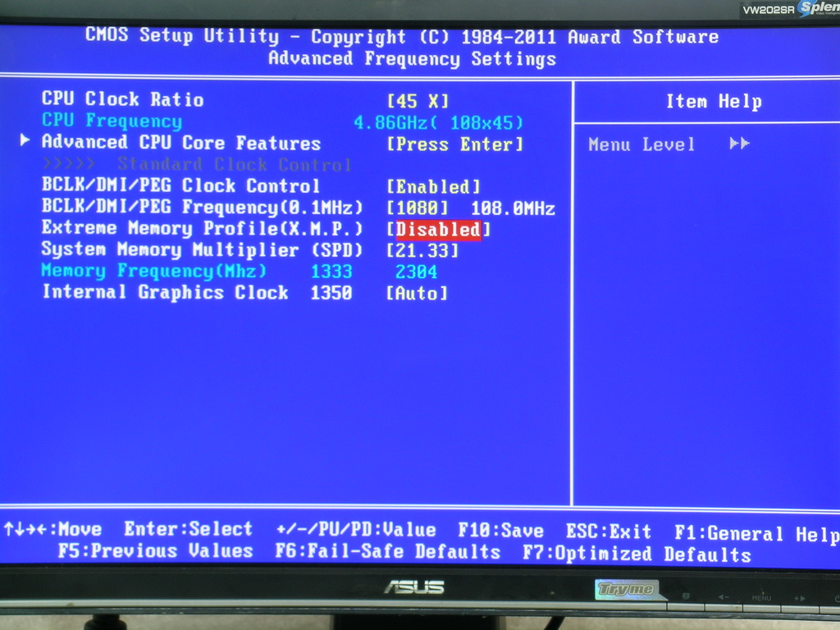Click the F1:General Help hint

coord(757,533)
